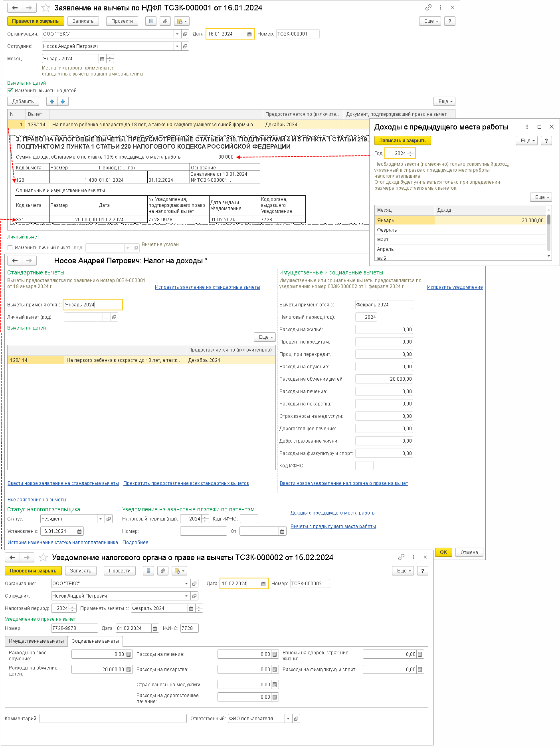Select 126/114 row in Налог на доходы table
Viewport: 560px width, 747px height.
(141, 360)
